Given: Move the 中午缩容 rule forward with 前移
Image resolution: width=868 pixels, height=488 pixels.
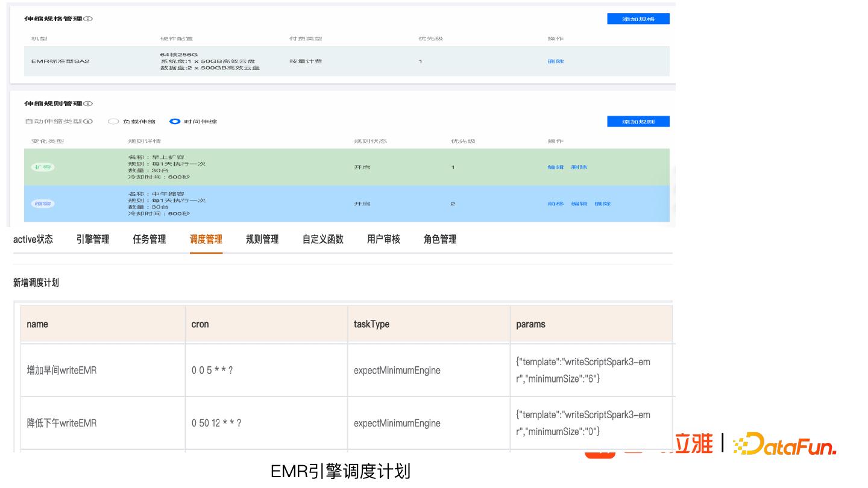Looking at the screenshot, I should pyautogui.click(x=555, y=204).
